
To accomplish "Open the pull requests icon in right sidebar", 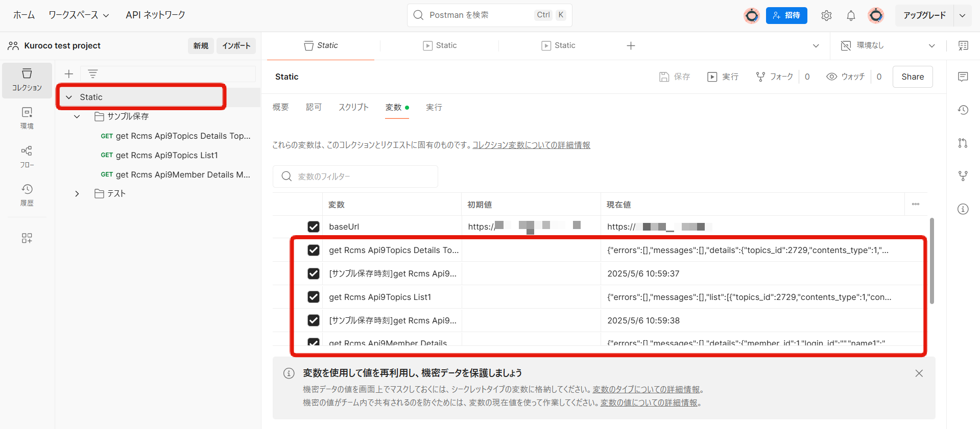I will [963, 143].
